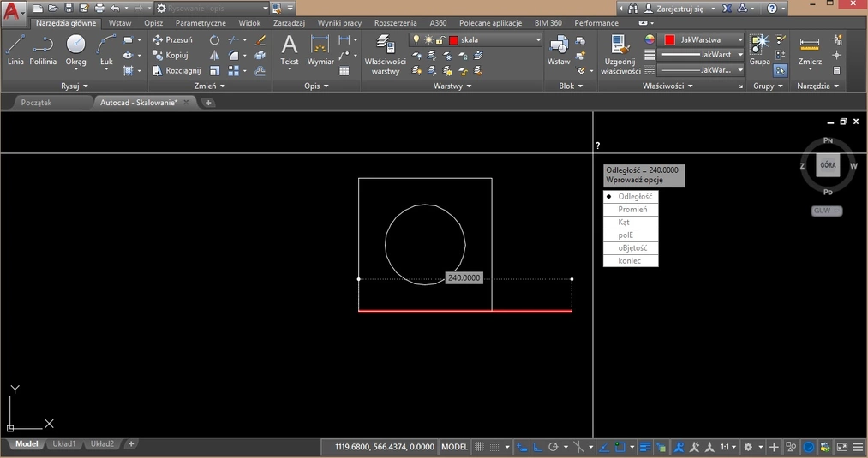The width and height of the screenshot is (868, 458).
Task: Select the Tekst tool
Action: click(x=289, y=50)
